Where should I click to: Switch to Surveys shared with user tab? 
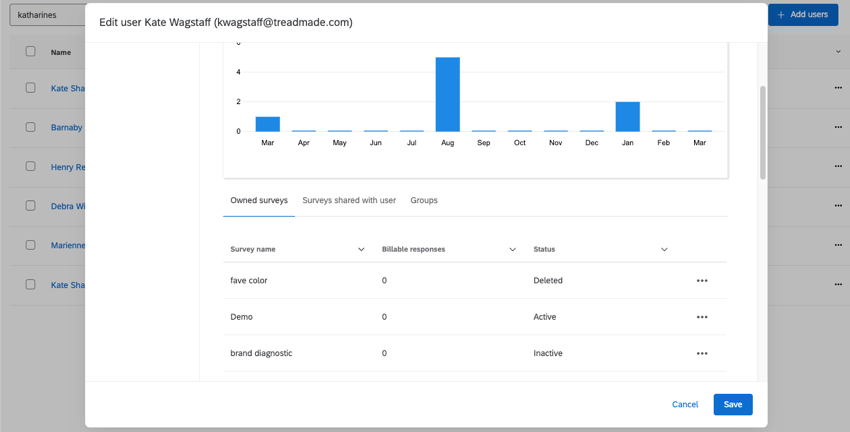click(x=349, y=200)
